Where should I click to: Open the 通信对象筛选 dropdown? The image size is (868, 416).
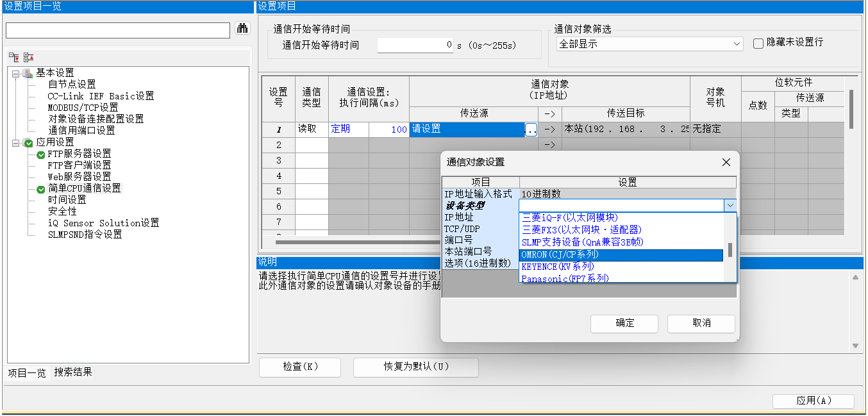(x=649, y=44)
